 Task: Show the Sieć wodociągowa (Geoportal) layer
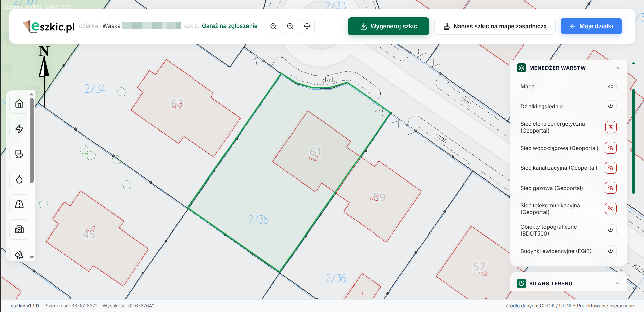[x=610, y=148]
